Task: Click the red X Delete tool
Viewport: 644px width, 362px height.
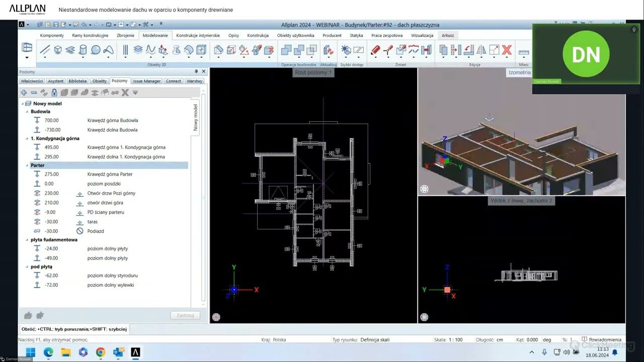Action: 507,50
